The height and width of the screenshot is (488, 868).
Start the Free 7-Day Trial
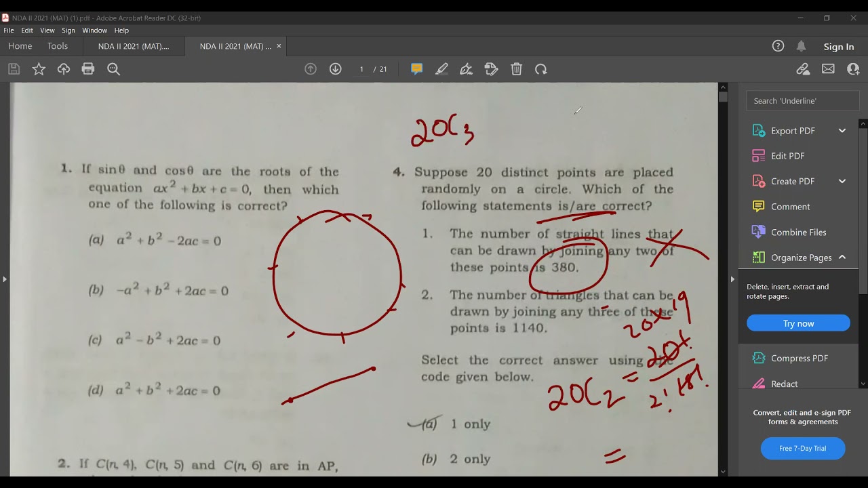803,448
